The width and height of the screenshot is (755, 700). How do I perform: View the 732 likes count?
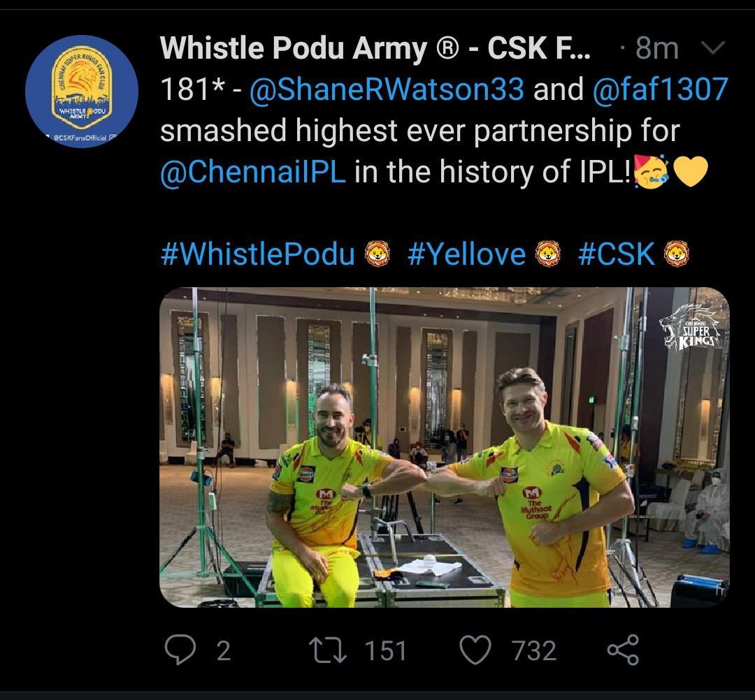[534, 650]
